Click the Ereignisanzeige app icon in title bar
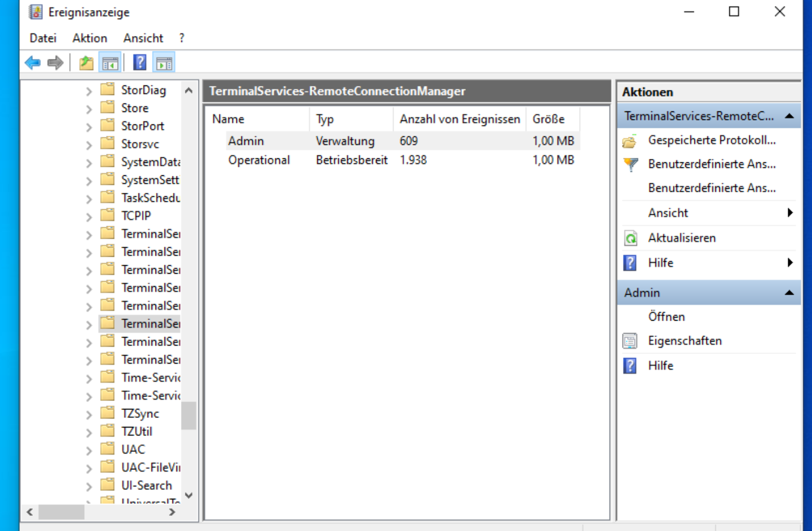This screenshot has height=531, width=812. pyautogui.click(x=36, y=12)
